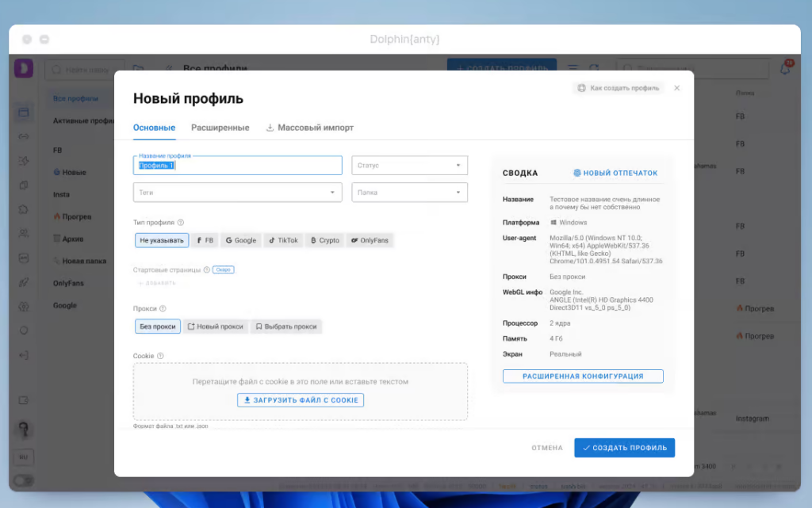Click the cookie drag-and-drop area
This screenshot has height=508, width=812.
coord(301,392)
